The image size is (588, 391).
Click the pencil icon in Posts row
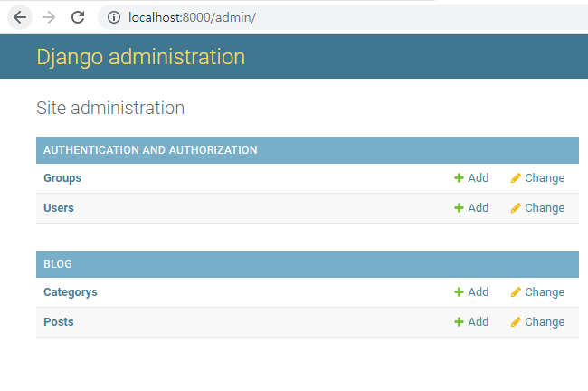pos(516,322)
